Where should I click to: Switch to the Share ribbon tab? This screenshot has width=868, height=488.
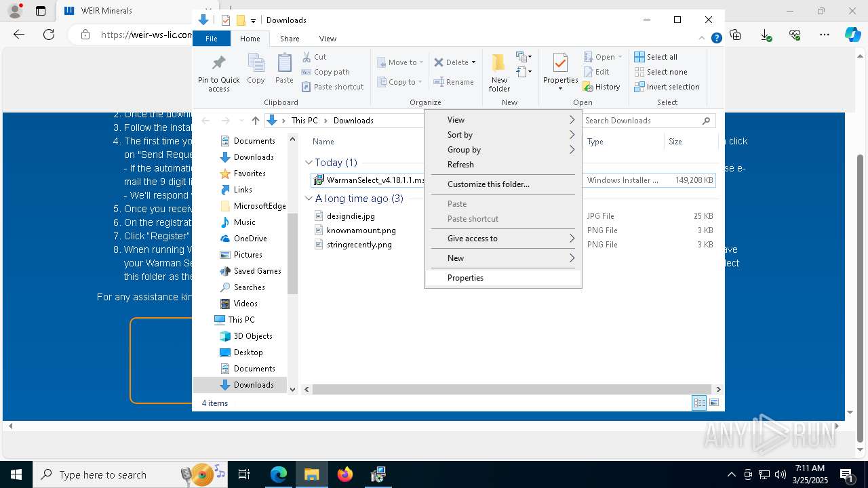(x=290, y=39)
